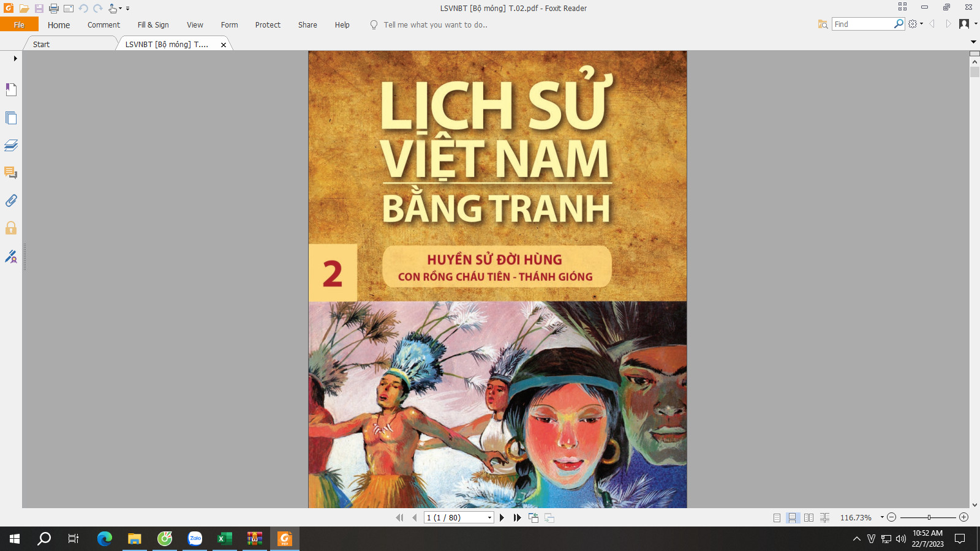Viewport: 980px width, 551px height.
Task: Open the page number dropdown list
Action: coord(489,518)
